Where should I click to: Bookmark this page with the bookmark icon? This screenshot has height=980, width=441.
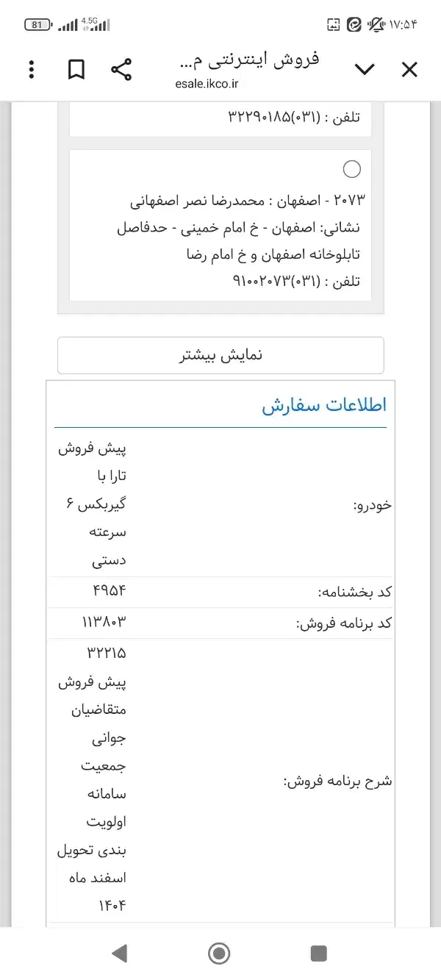tap(76, 68)
